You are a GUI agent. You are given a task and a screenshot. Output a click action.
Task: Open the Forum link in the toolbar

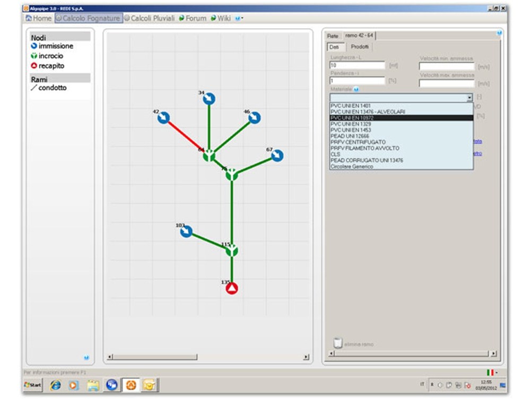[x=193, y=18]
